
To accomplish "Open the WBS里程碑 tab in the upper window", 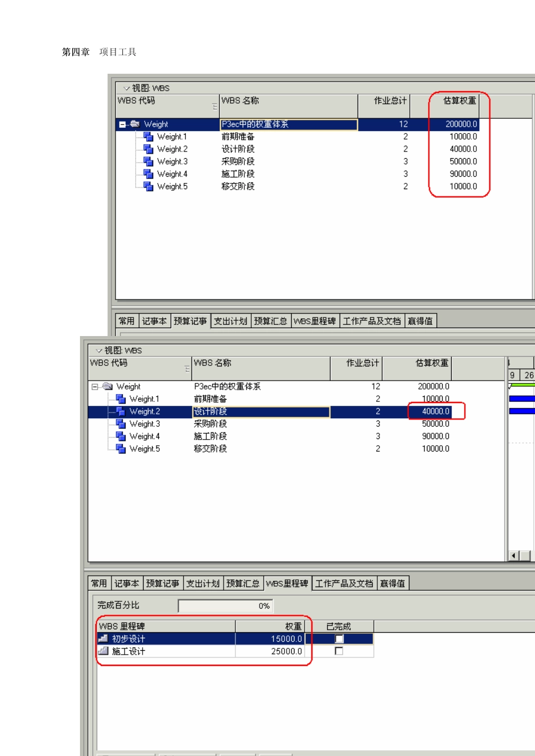I will [x=315, y=321].
